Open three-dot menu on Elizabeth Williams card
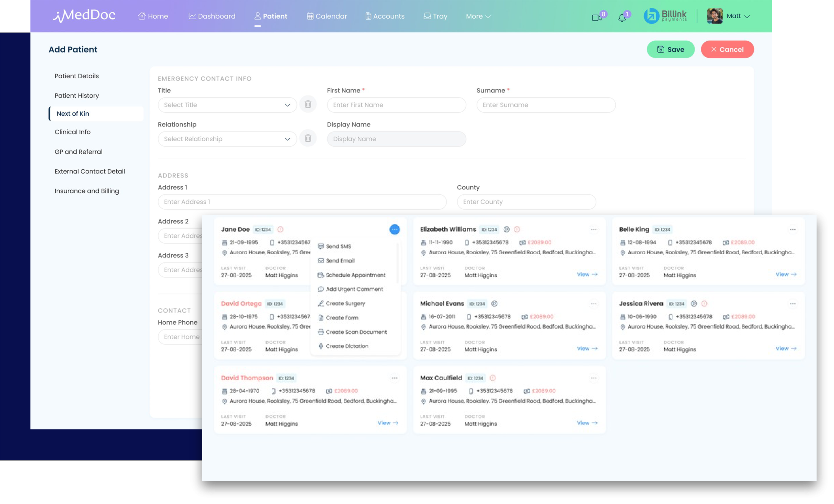This screenshot has height=504, width=834. coord(593,229)
